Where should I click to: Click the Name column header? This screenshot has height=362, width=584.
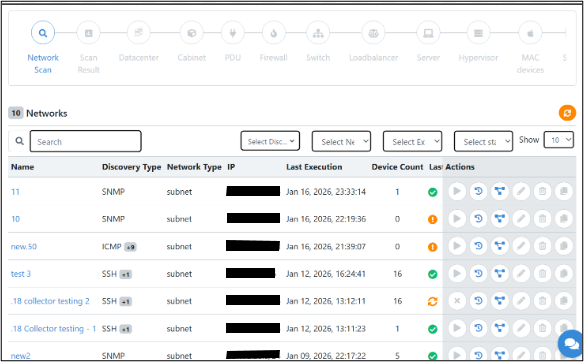pyautogui.click(x=22, y=167)
